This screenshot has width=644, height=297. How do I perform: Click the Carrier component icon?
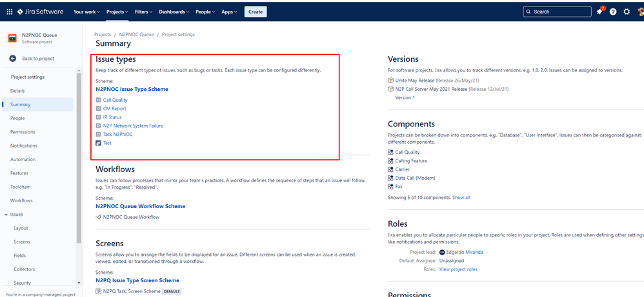[x=390, y=169]
